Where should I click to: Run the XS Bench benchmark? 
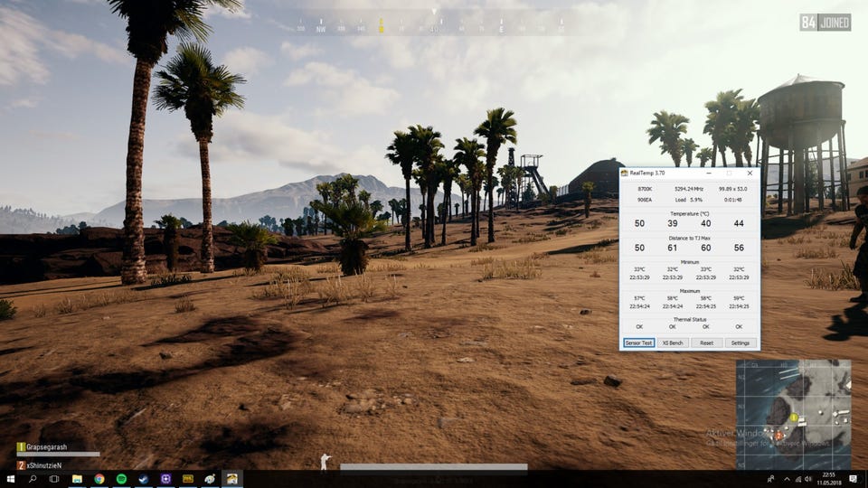pos(673,343)
